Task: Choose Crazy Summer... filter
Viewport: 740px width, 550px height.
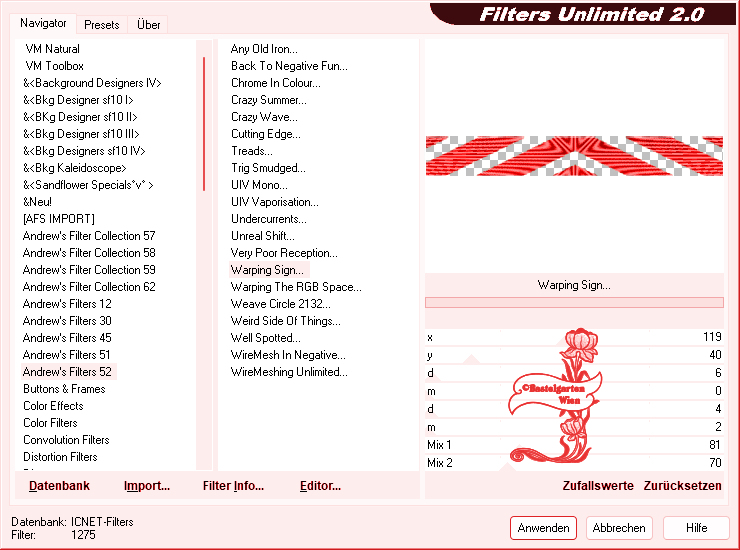Action: click(x=269, y=100)
